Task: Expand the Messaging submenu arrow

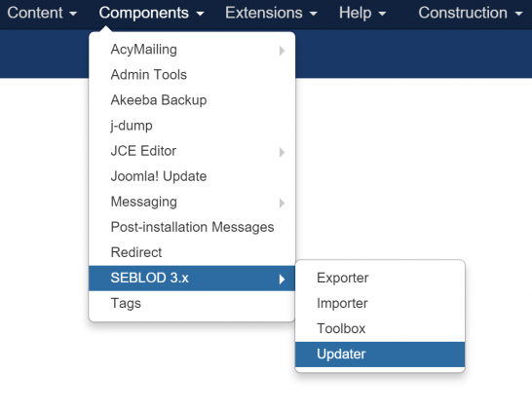Action: pos(282,203)
